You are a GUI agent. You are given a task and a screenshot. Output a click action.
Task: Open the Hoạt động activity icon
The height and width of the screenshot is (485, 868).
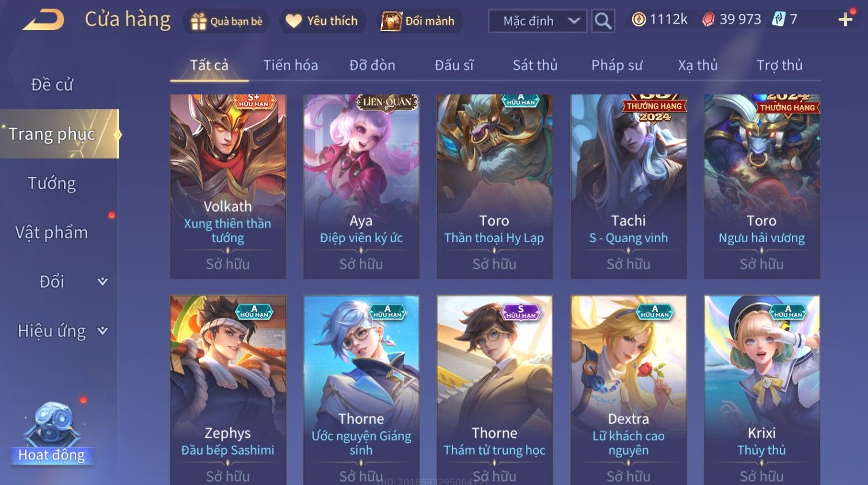tap(52, 433)
